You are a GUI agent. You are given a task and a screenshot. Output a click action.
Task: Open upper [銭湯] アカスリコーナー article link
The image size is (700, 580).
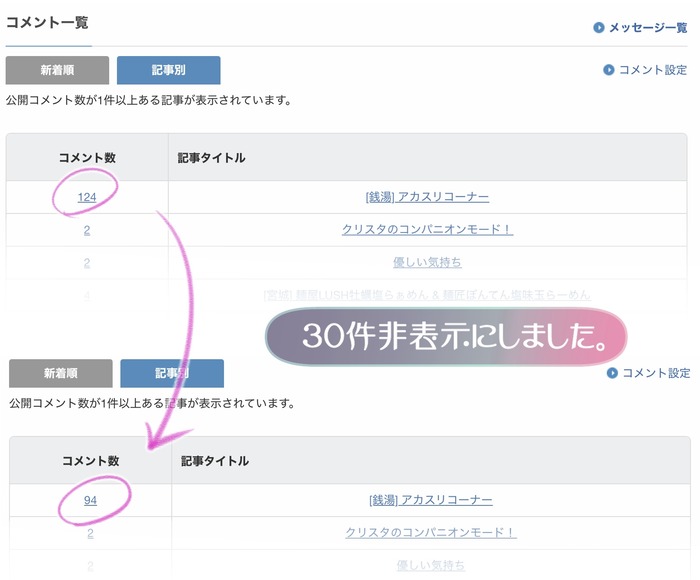pos(427,197)
